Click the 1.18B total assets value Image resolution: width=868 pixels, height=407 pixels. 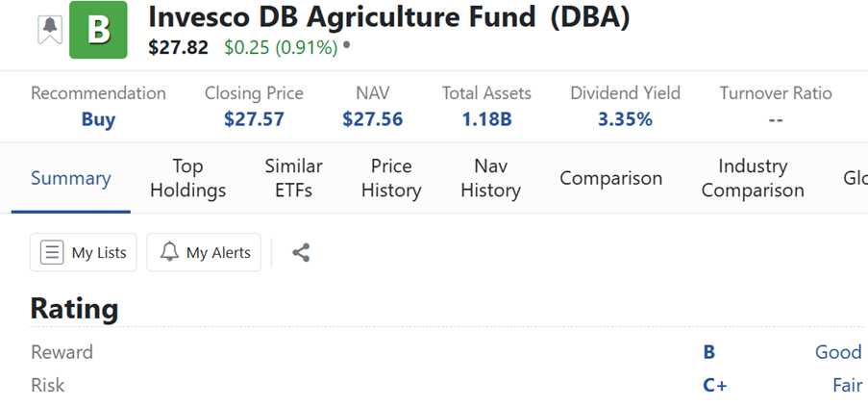pyautogui.click(x=486, y=119)
